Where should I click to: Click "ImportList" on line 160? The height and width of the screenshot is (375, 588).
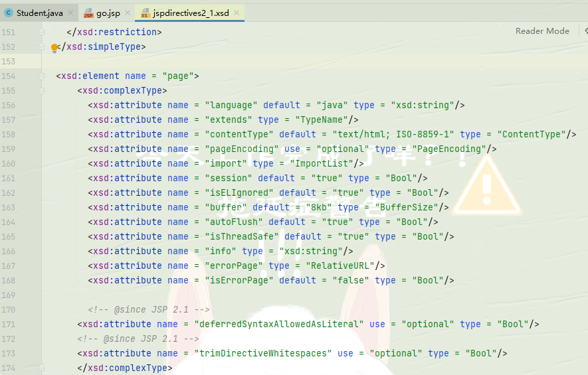pyautogui.click(x=322, y=164)
